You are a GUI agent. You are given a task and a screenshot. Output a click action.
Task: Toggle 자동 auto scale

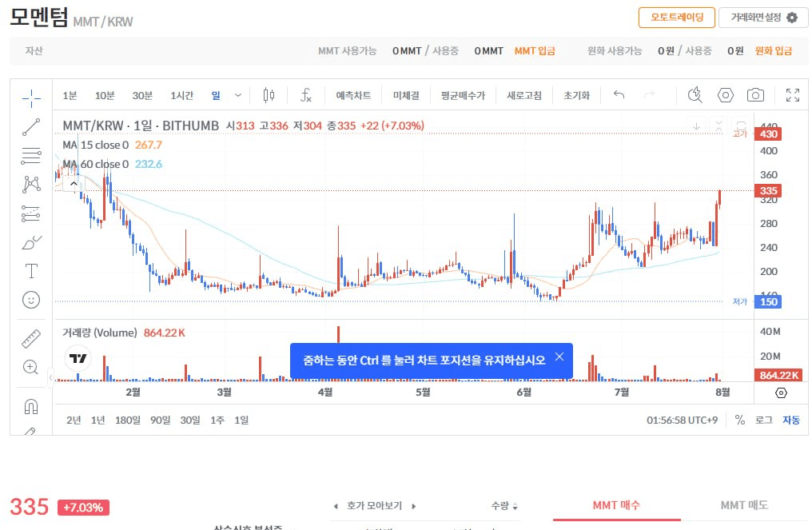tap(791, 420)
